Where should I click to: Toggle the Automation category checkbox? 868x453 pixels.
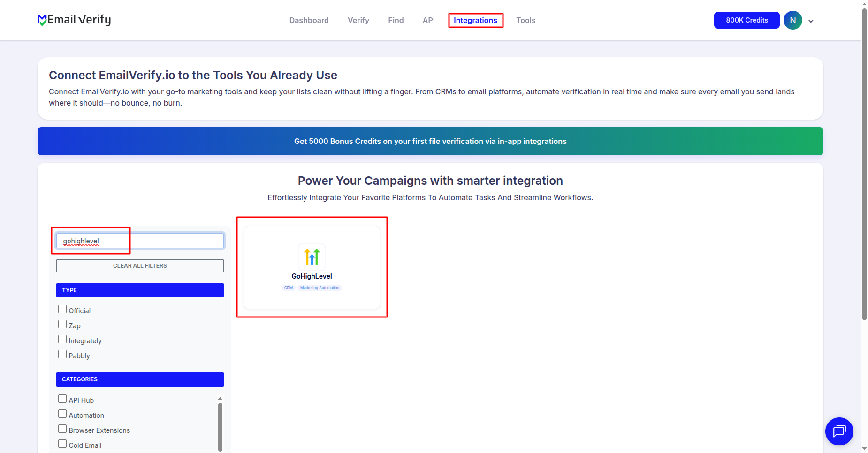[62, 414]
